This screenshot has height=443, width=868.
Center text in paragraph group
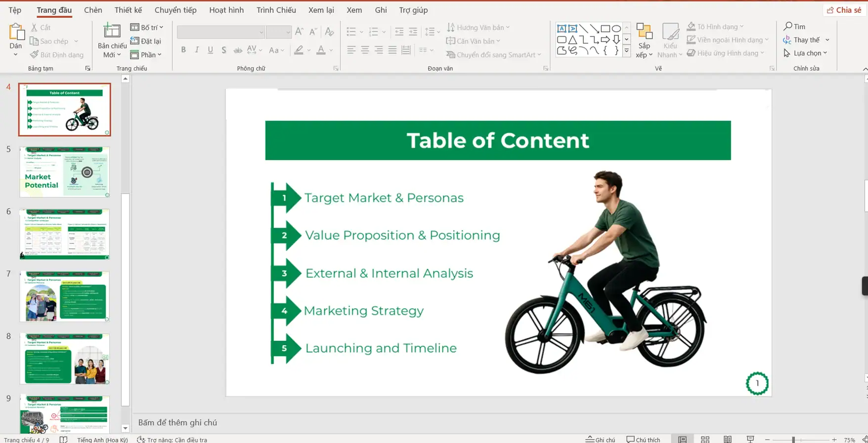tap(365, 50)
